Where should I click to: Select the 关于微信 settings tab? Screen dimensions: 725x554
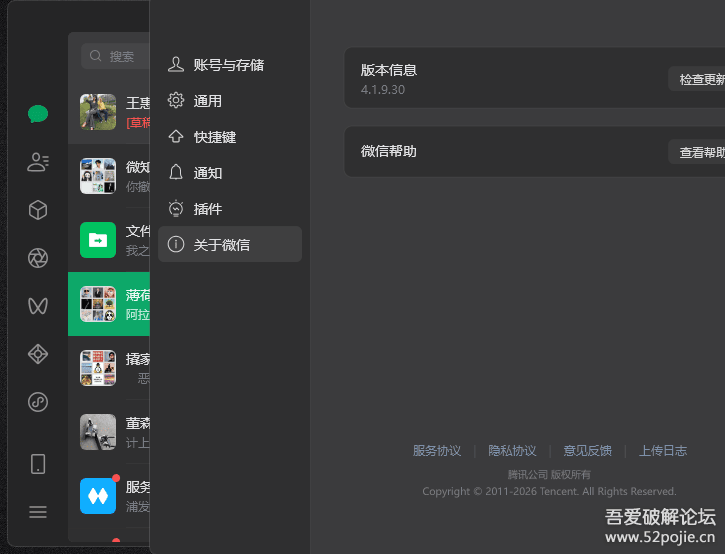[230, 244]
